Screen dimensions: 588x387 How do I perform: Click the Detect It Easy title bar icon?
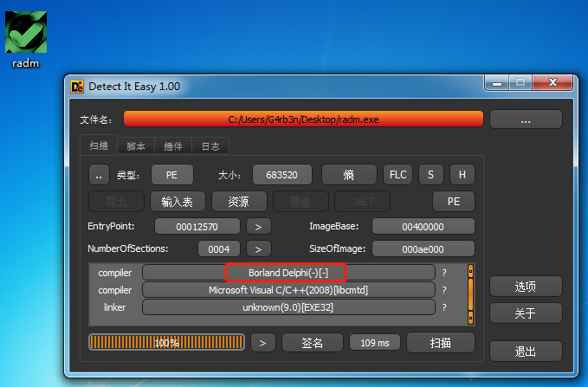point(77,87)
